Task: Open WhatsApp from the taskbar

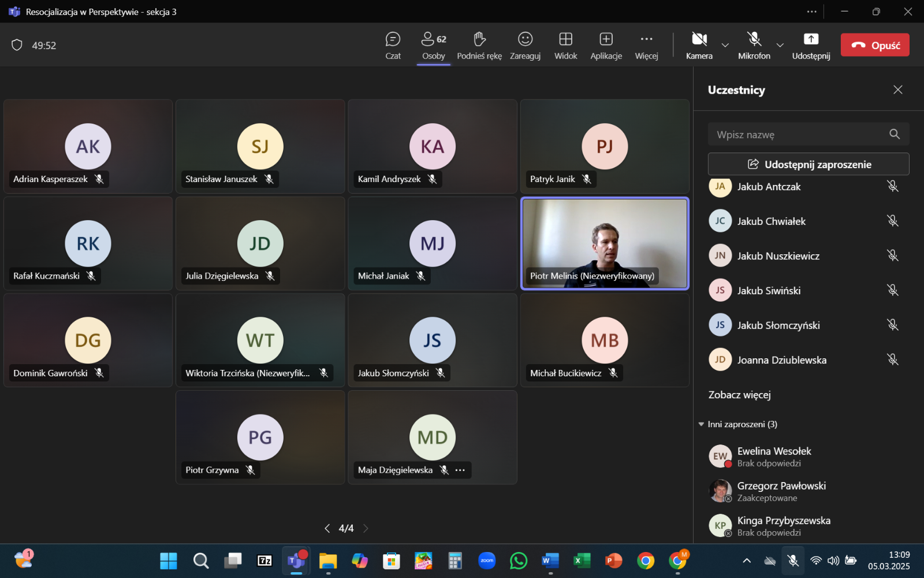Action: coord(518,561)
